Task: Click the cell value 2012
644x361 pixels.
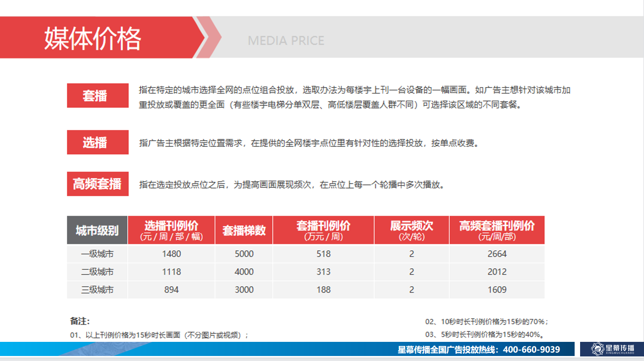Action: click(497, 272)
